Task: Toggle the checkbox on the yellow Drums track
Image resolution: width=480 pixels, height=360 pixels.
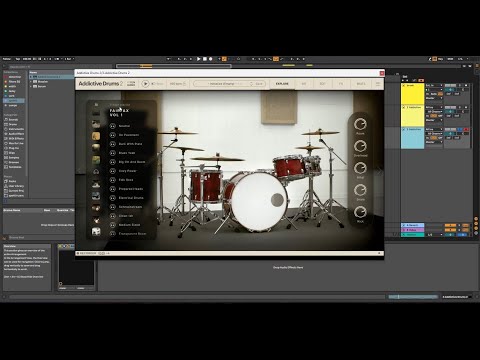Action: coord(404,85)
